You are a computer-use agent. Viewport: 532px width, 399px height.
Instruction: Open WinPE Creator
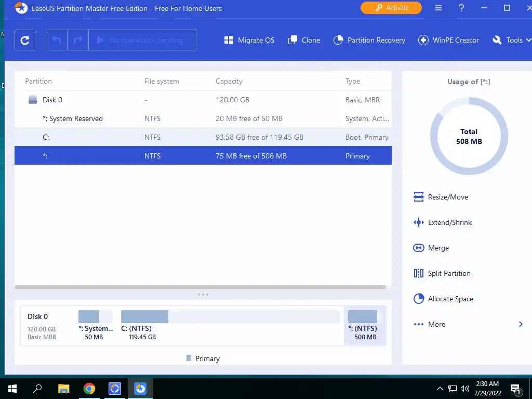click(448, 40)
